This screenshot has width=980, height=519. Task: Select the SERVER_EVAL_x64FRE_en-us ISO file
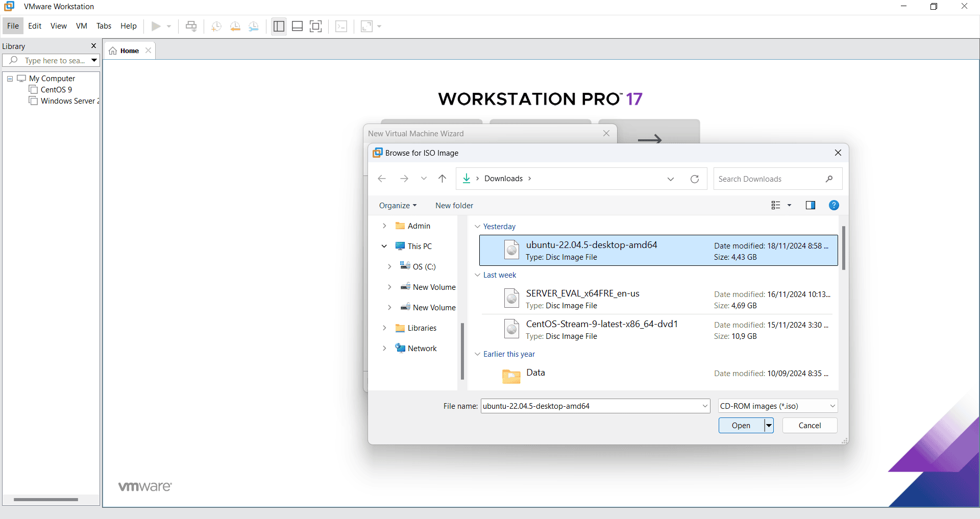[x=582, y=294]
